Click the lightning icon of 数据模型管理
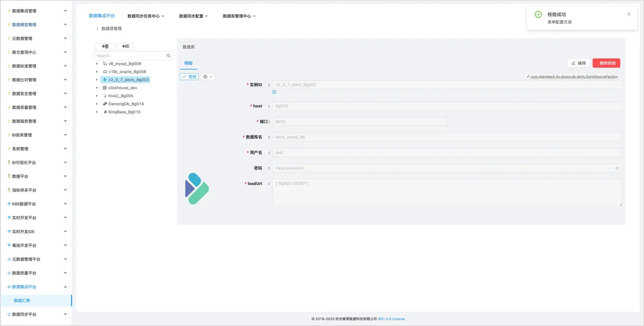Screen dimensions: 644x326 9,24
